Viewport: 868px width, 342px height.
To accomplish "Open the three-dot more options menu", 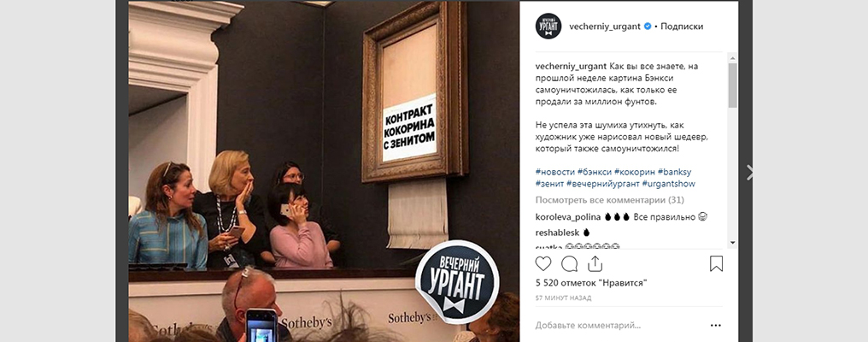I will pyautogui.click(x=716, y=326).
